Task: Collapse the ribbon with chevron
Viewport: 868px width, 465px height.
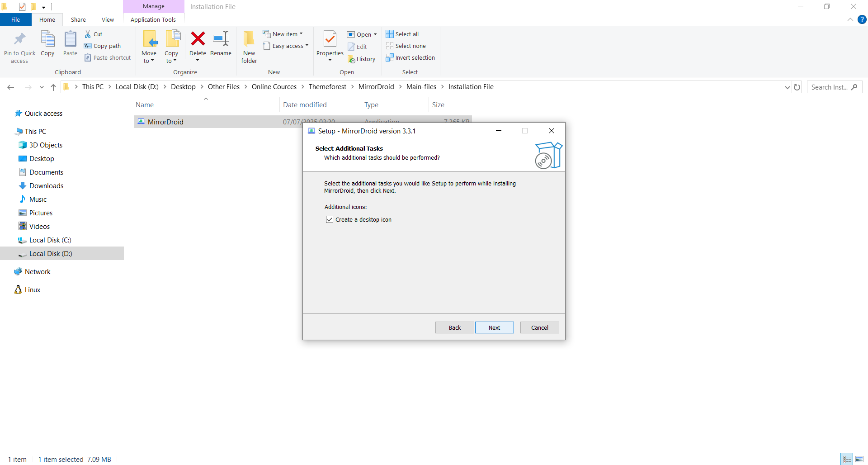Action: coord(850,19)
